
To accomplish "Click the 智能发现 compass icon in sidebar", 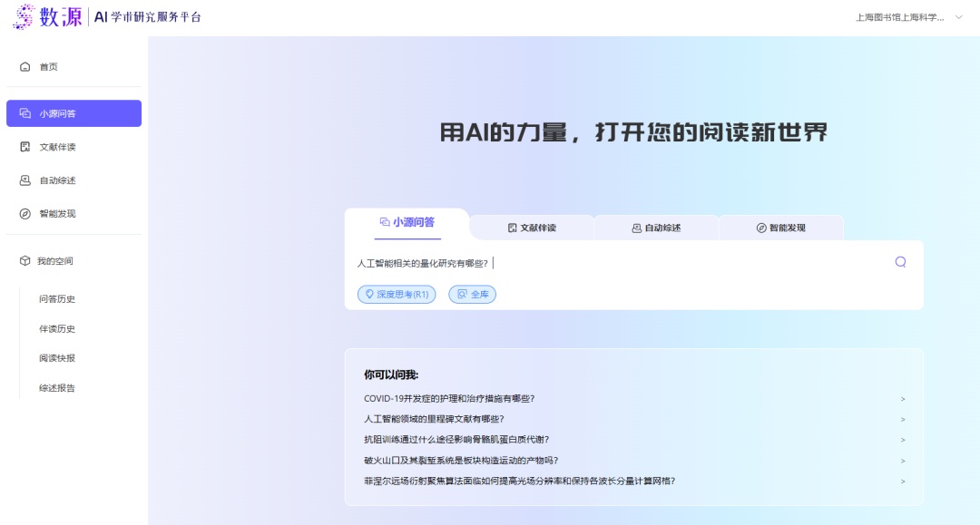I will click(25, 214).
